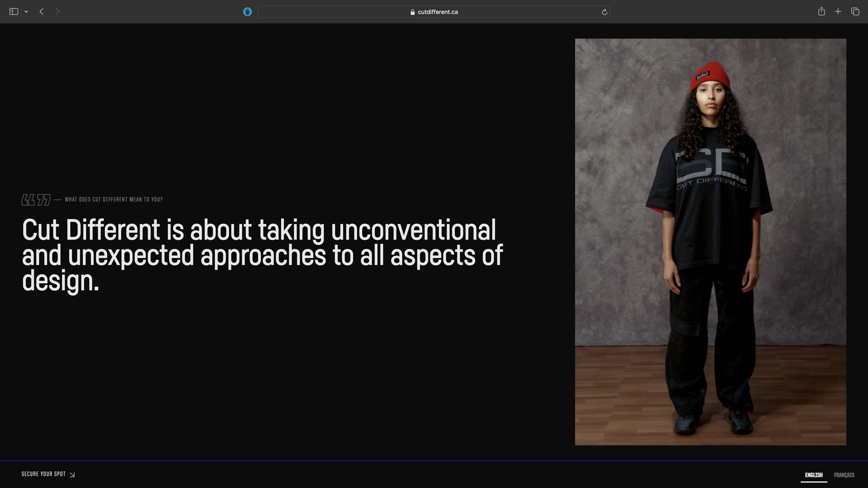Go back with the back arrow
Viewport: 868px width, 488px height.
(42, 12)
